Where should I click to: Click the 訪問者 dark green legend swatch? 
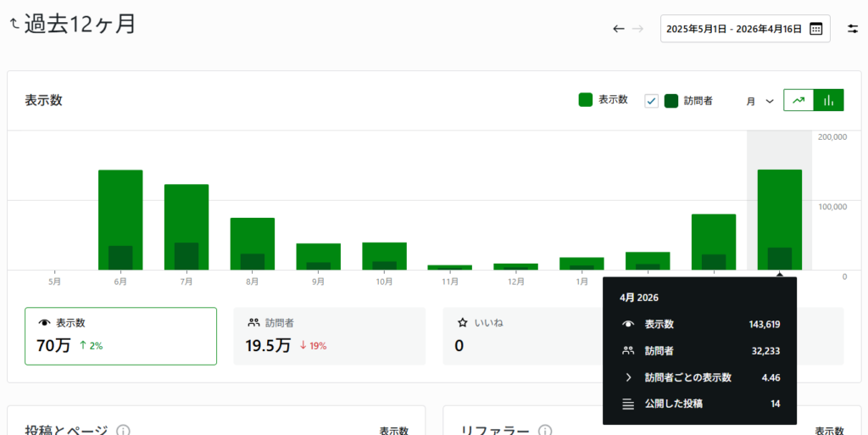(671, 100)
